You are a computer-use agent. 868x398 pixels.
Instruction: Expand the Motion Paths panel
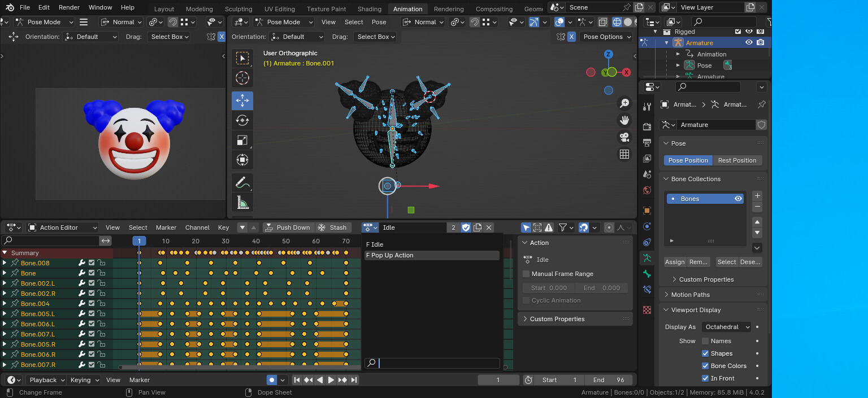tap(690, 295)
